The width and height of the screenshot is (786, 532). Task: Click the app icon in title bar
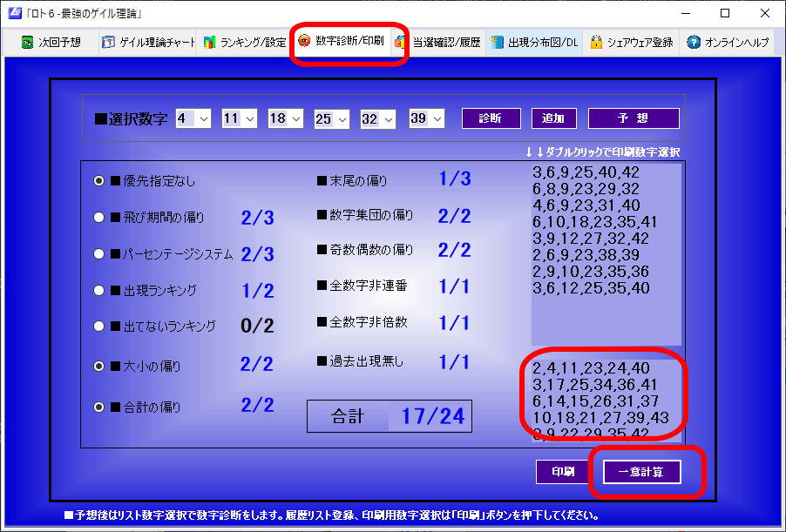[x=12, y=13]
